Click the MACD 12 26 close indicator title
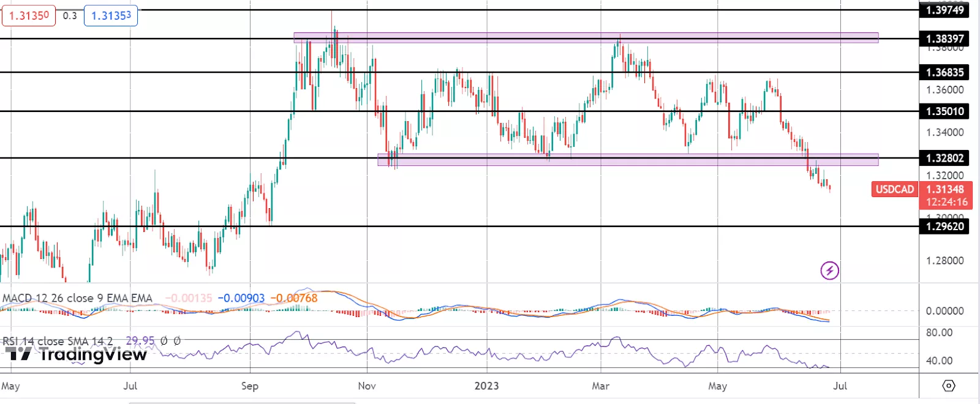This screenshot has height=404, width=980. [x=77, y=298]
